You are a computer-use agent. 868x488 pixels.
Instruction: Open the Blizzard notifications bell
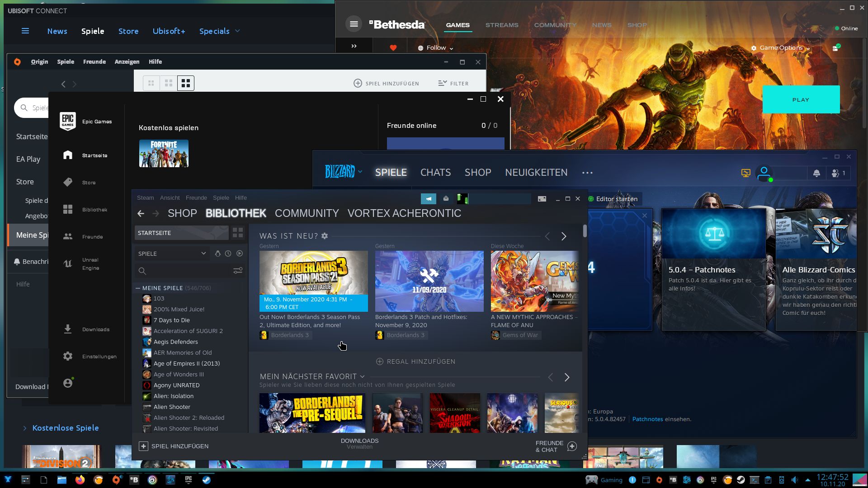coord(816,173)
